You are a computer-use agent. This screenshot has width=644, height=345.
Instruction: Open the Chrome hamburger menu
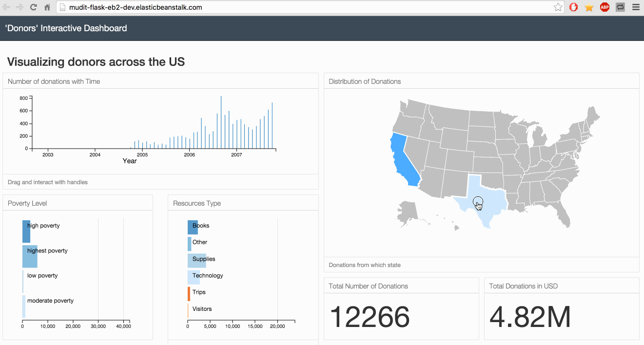[x=635, y=7]
